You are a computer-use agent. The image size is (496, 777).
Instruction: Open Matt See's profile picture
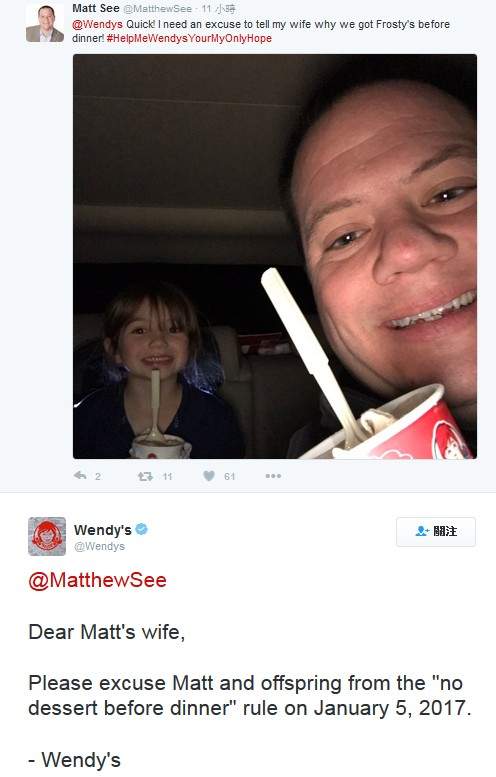click(x=45, y=23)
